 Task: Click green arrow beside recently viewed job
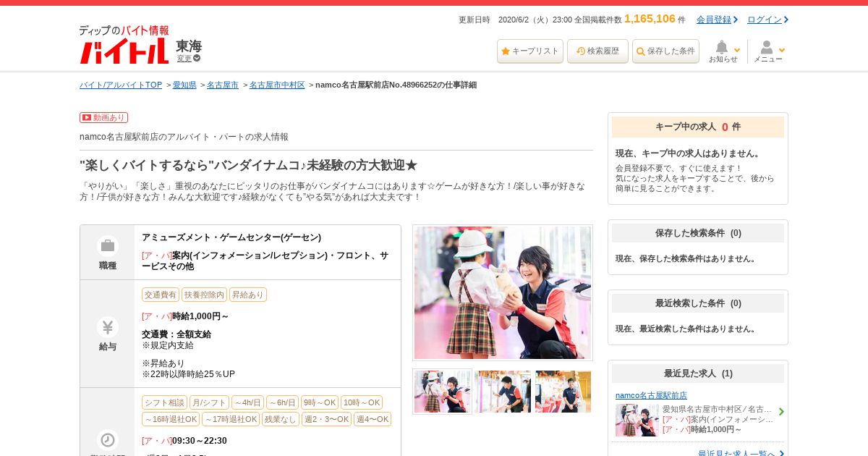click(x=781, y=412)
